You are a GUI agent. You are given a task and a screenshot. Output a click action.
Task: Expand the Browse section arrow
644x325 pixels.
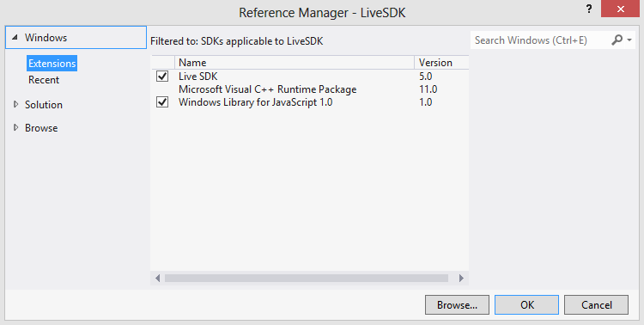[16, 127]
